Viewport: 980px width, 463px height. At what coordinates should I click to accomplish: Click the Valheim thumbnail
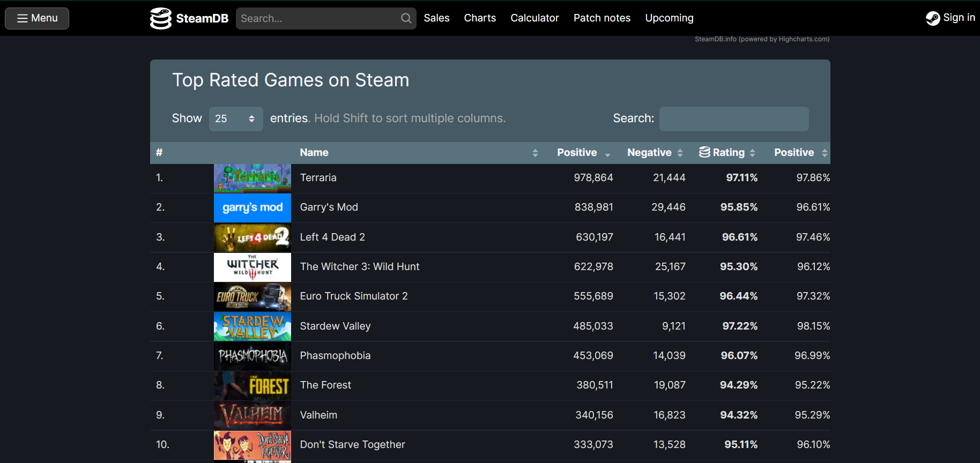click(253, 415)
